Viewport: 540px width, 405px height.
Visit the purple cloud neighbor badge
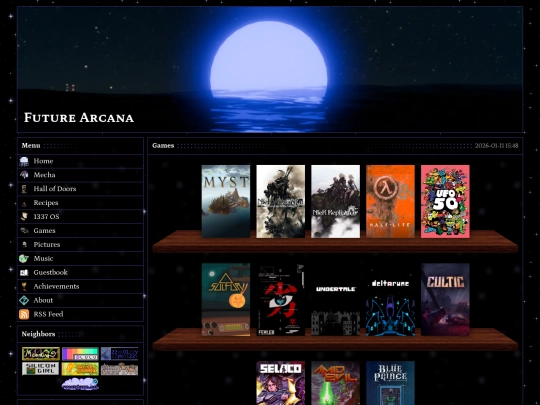[80, 384]
